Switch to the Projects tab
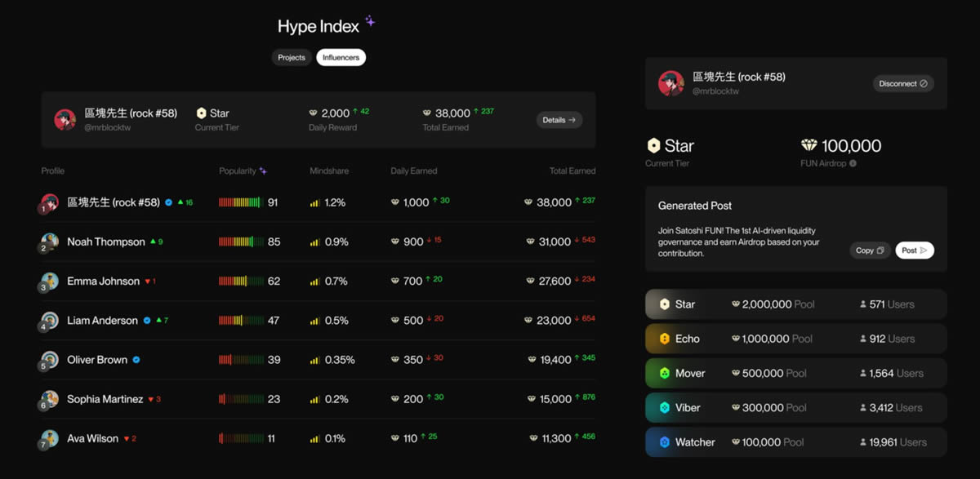The image size is (980, 479). pyautogui.click(x=292, y=58)
